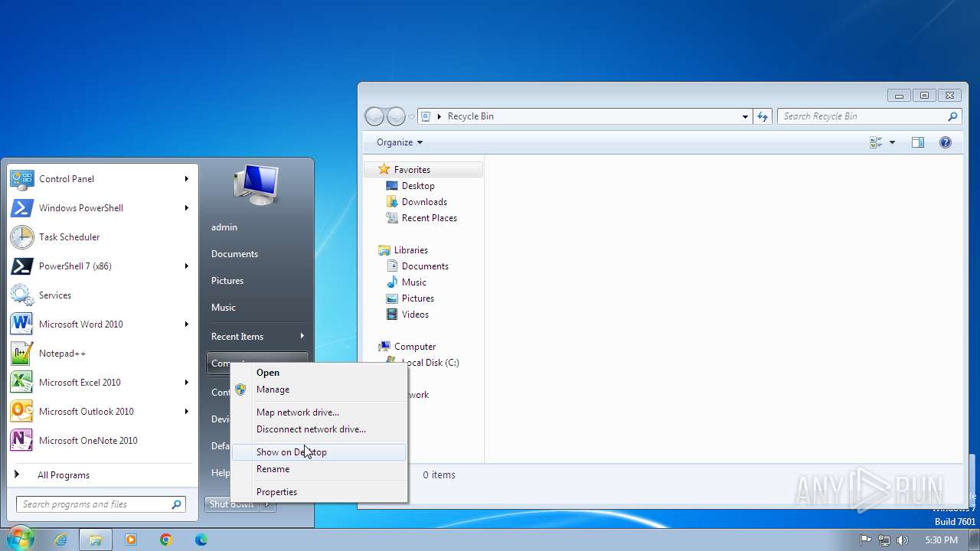
Task: Open the address bar history dropdown
Action: [x=745, y=116]
